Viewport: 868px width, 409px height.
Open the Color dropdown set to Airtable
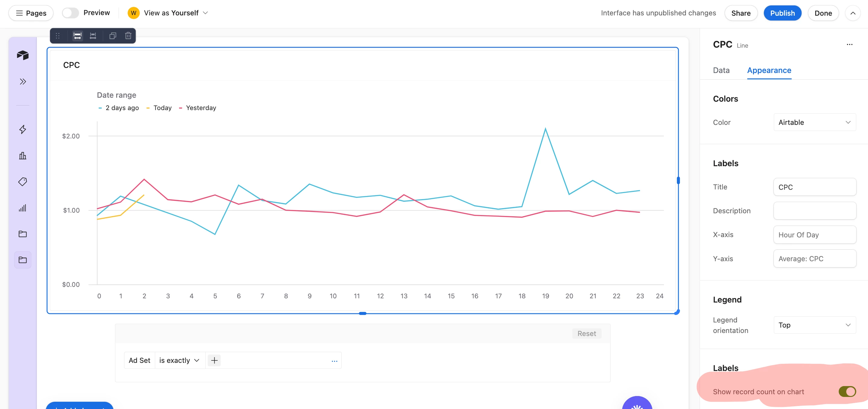814,122
